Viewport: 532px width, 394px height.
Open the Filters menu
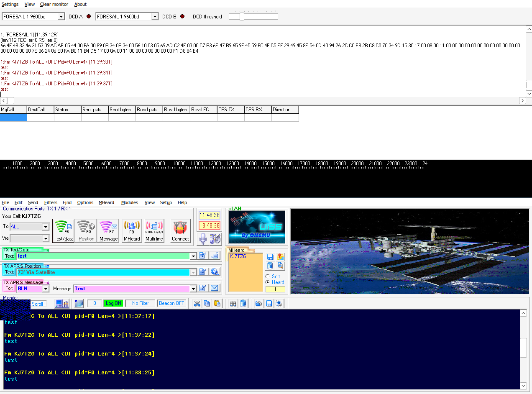51,202
